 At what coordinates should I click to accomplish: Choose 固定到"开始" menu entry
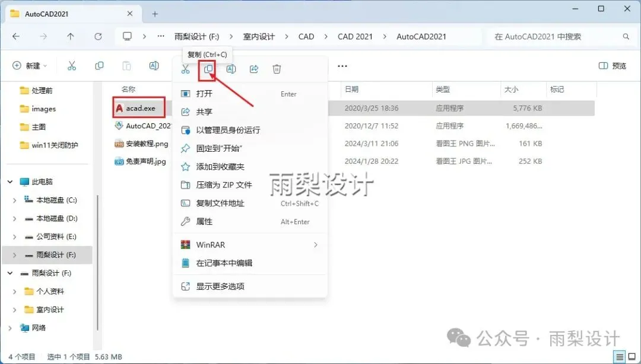tap(250, 148)
